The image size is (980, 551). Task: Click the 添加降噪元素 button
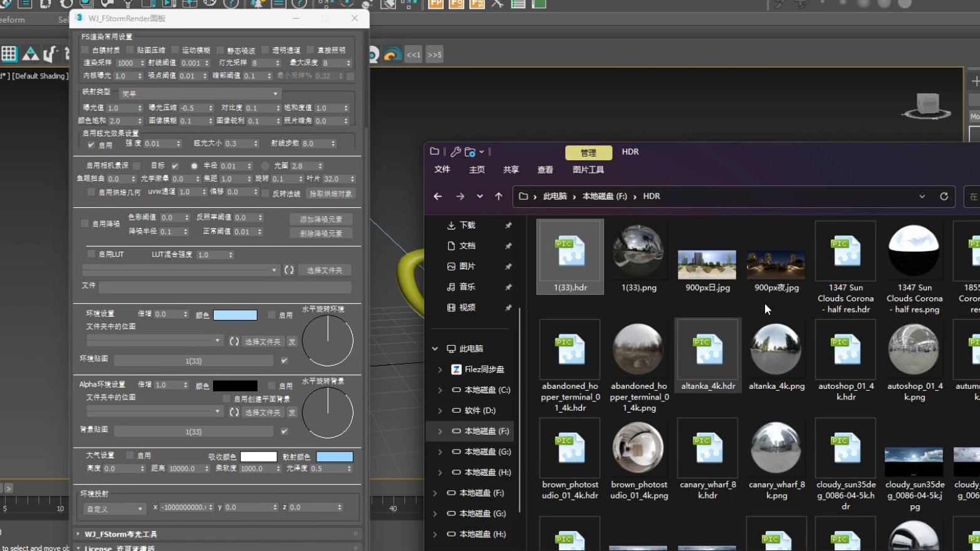(x=321, y=219)
